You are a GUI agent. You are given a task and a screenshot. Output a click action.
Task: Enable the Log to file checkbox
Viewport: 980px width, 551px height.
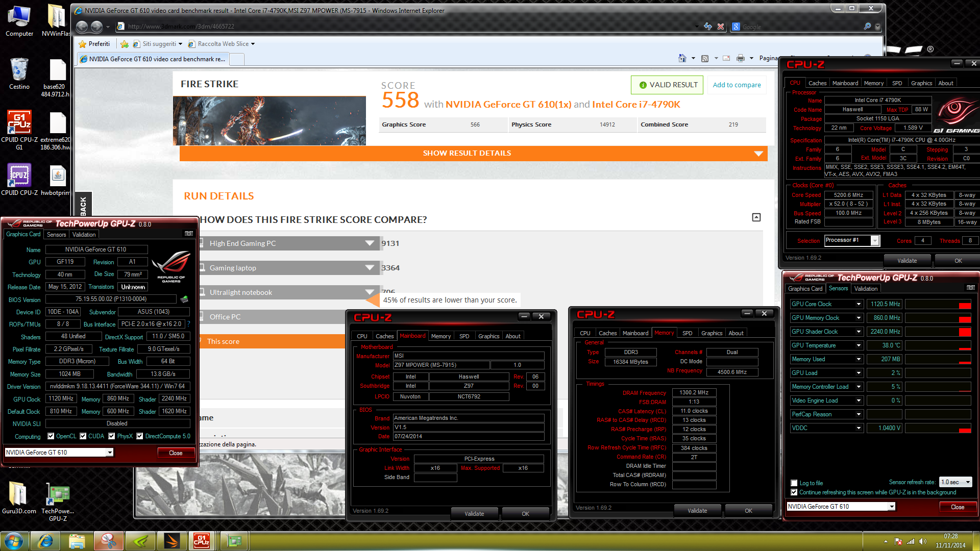(794, 483)
